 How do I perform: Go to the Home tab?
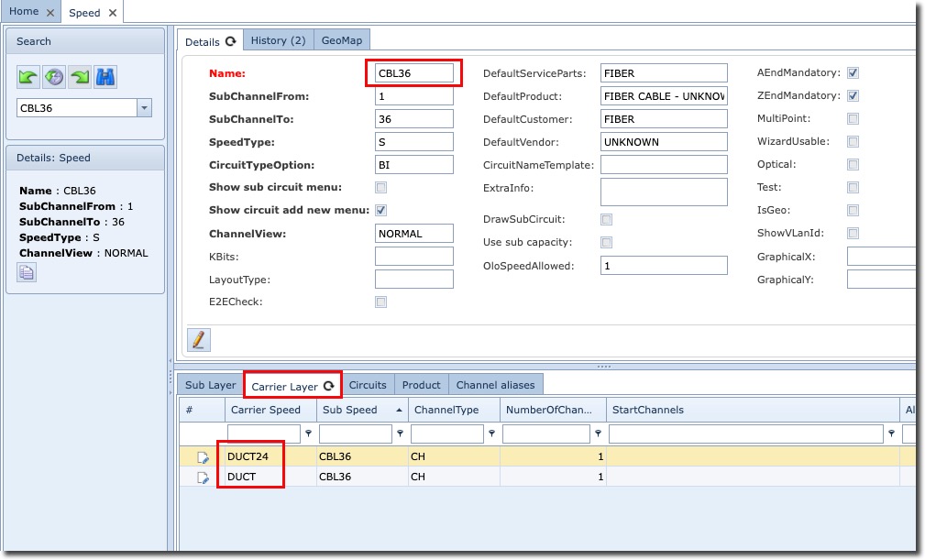[x=24, y=12]
